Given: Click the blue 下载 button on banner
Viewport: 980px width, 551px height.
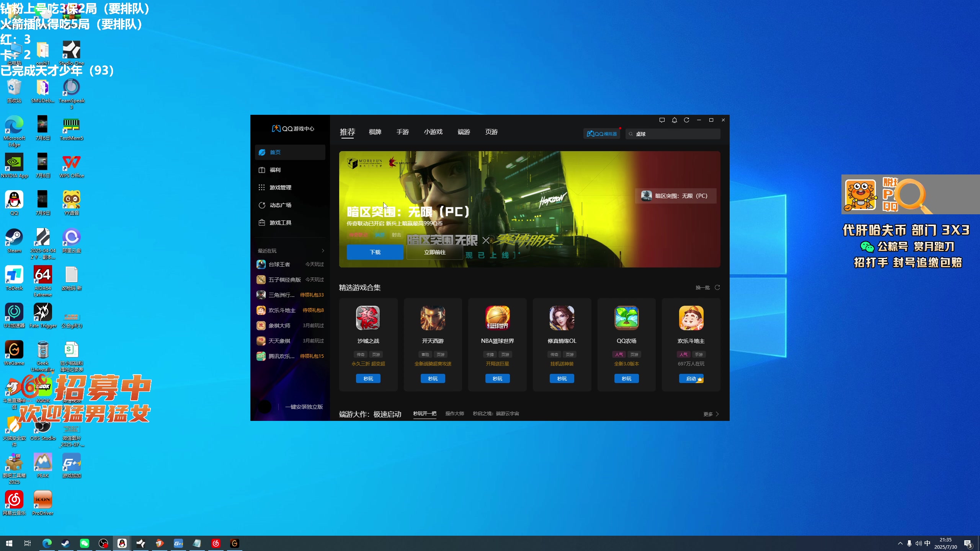Looking at the screenshot, I should (x=375, y=252).
